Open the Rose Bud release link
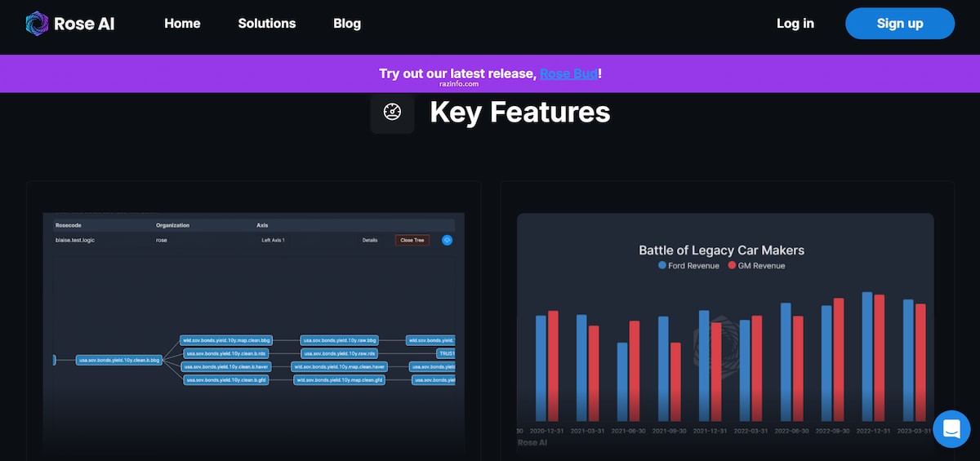The height and width of the screenshot is (461, 980). pos(568,73)
